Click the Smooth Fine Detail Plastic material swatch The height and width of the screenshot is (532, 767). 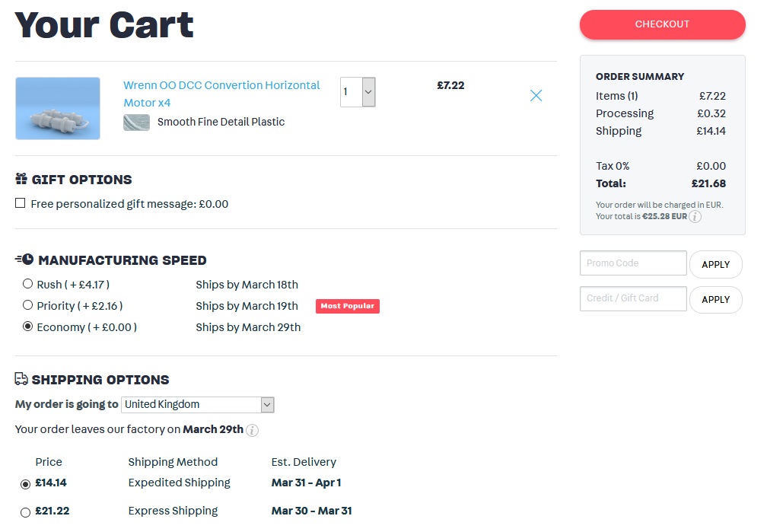coord(136,122)
